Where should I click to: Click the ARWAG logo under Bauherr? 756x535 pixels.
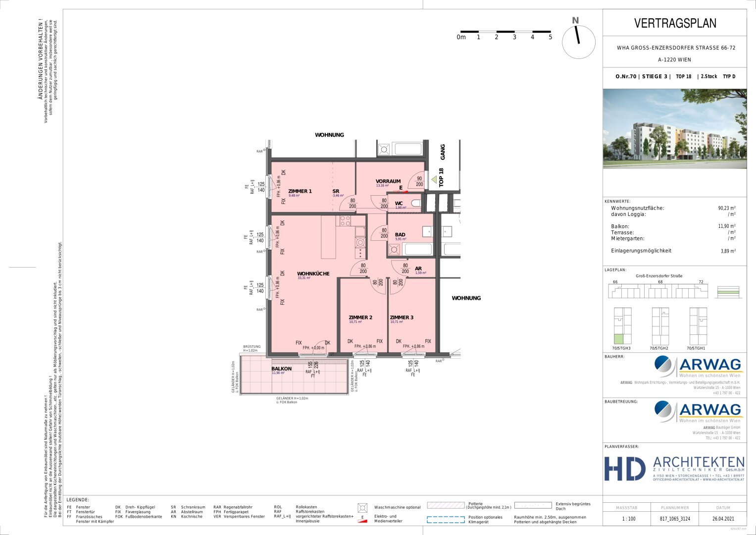pyautogui.click(x=698, y=367)
